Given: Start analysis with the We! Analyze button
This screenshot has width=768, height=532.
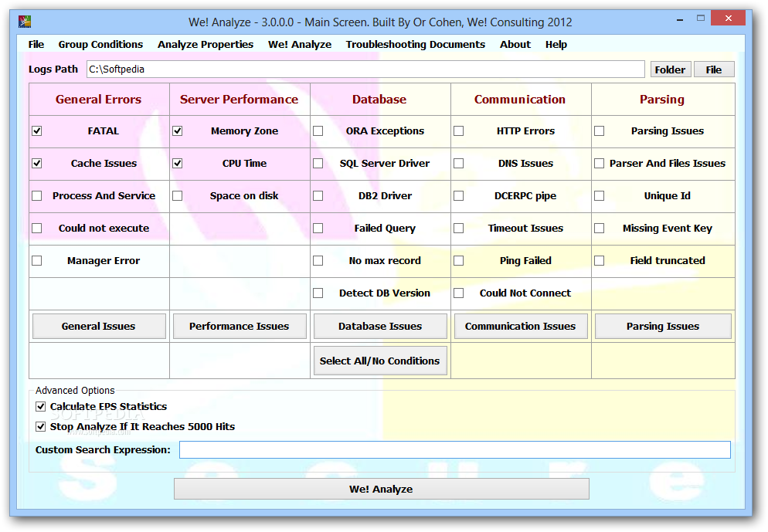Looking at the screenshot, I should [x=382, y=490].
